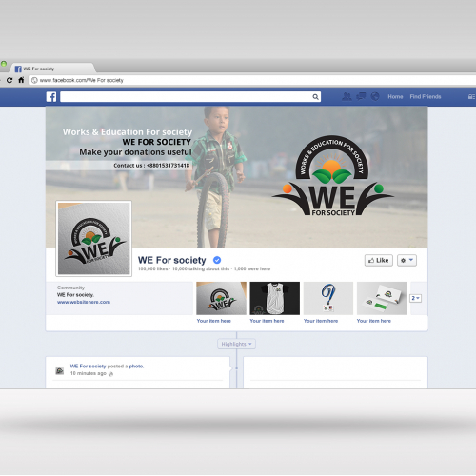
Task: Open the profile picture logo thumbnail
Action: pos(94,238)
